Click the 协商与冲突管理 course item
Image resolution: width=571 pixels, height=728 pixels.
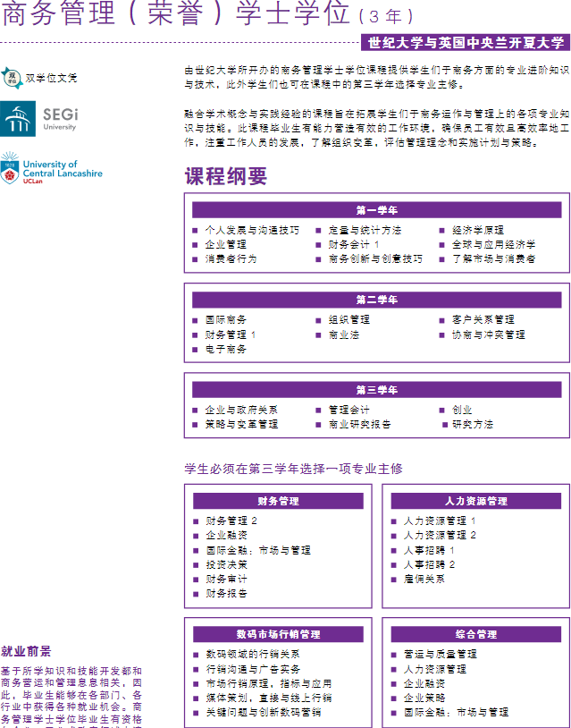488,334
